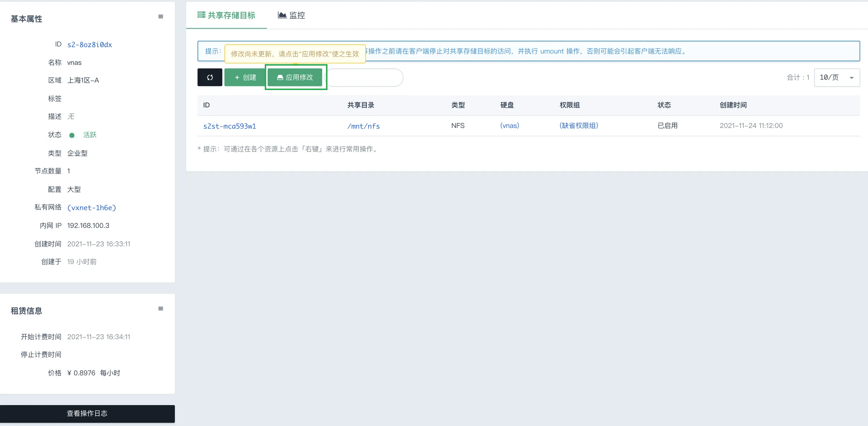Open the (缺省权限组) permission group link
Viewport: 868px width, 426px height.
click(x=579, y=125)
